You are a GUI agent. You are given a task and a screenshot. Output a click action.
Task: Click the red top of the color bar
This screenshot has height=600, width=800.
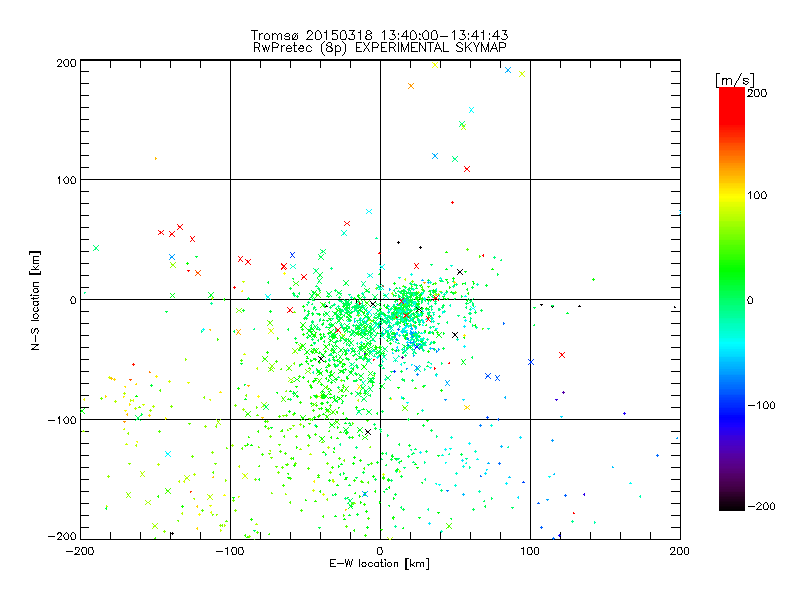coord(732,94)
